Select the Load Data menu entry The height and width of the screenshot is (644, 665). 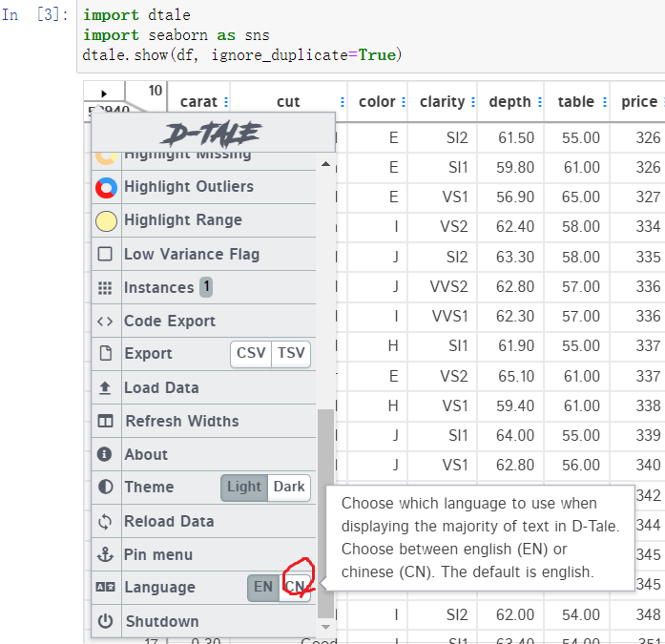203,387
